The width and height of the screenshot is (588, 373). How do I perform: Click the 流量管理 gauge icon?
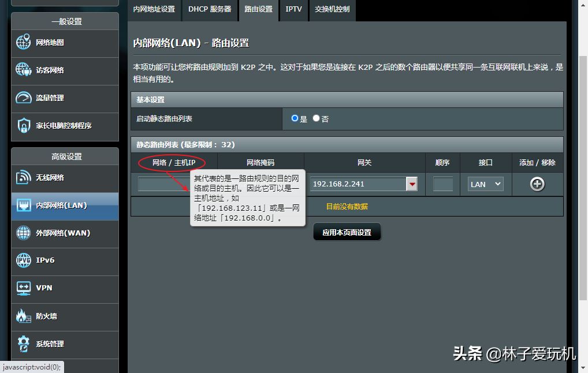24,98
